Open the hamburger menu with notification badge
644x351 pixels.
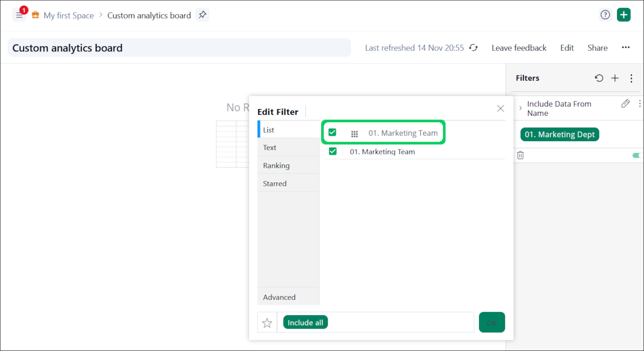click(x=19, y=15)
